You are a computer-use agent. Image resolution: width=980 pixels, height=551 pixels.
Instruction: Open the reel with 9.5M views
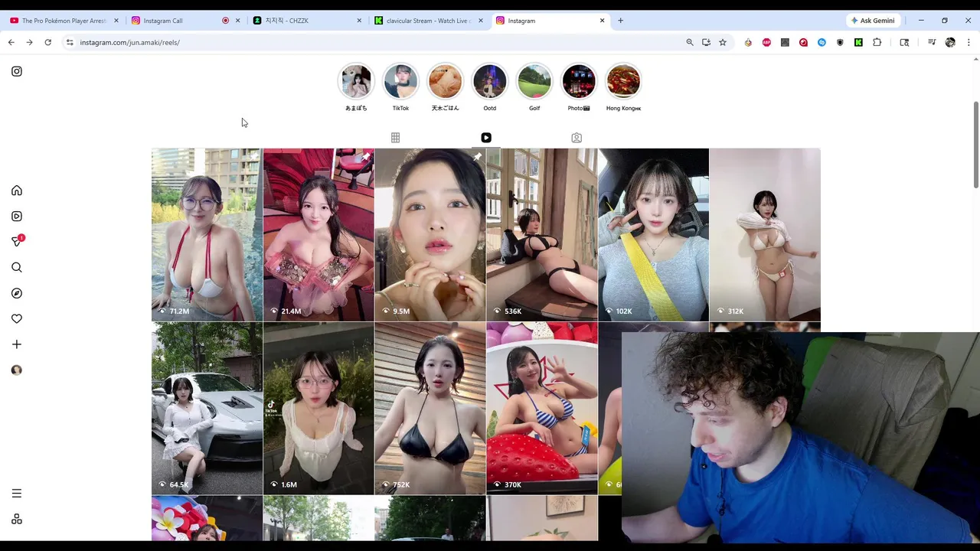coord(430,234)
